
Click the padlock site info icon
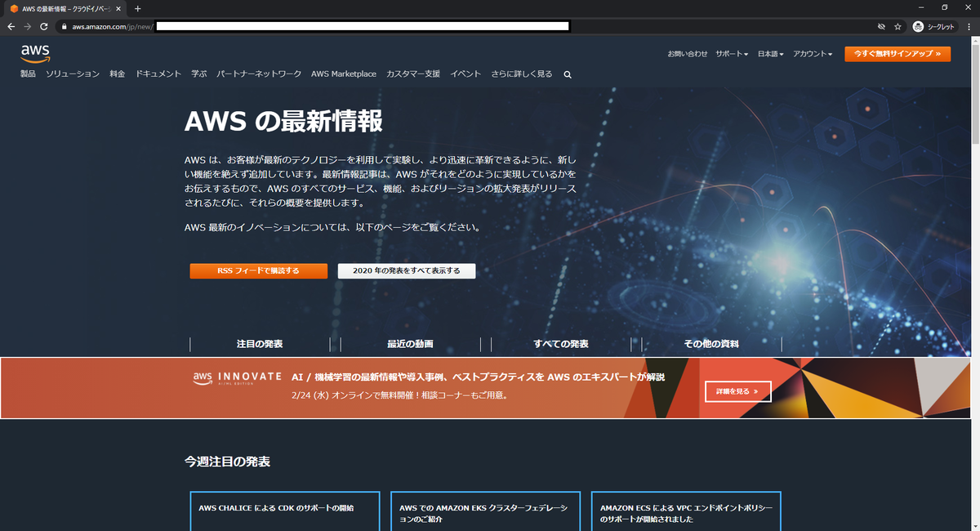pyautogui.click(x=64, y=26)
